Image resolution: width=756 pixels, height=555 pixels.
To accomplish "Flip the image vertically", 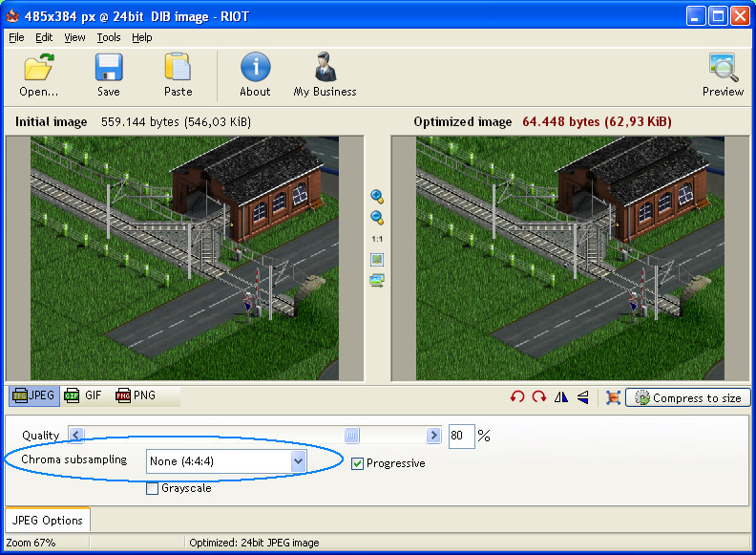I will pos(583,397).
